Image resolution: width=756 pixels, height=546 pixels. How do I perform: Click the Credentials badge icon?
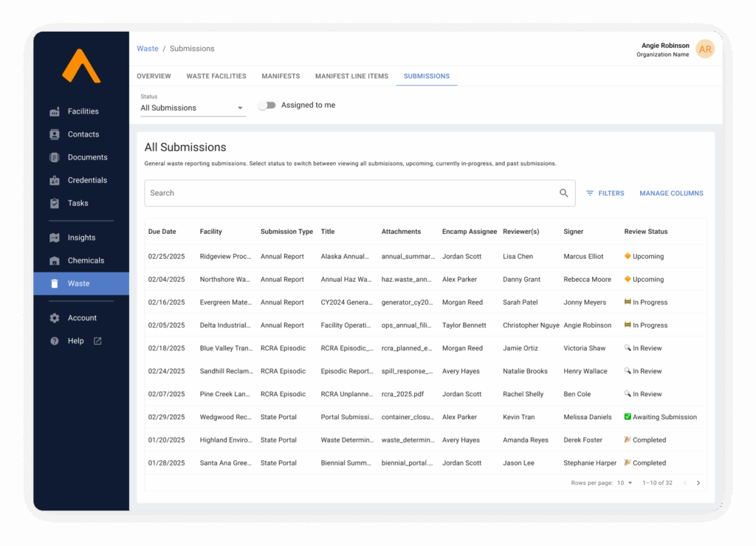(x=55, y=180)
